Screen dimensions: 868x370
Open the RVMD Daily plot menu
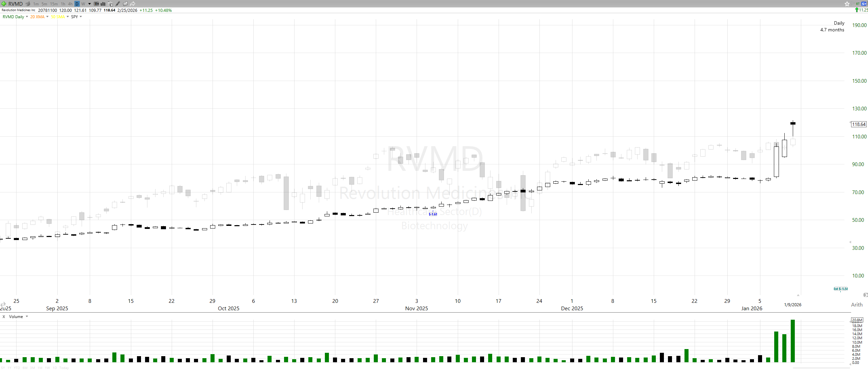coord(27,17)
